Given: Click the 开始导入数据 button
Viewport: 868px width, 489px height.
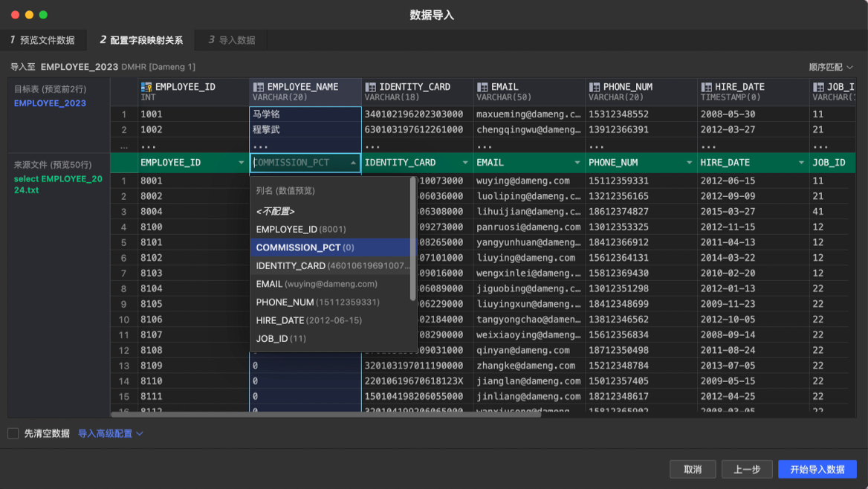Looking at the screenshot, I should pos(817,469).
